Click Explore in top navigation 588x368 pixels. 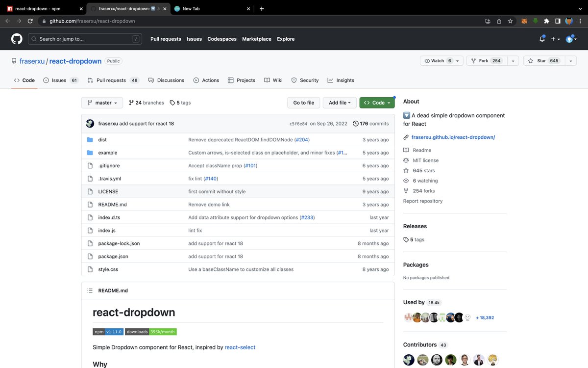coord(286,39)
